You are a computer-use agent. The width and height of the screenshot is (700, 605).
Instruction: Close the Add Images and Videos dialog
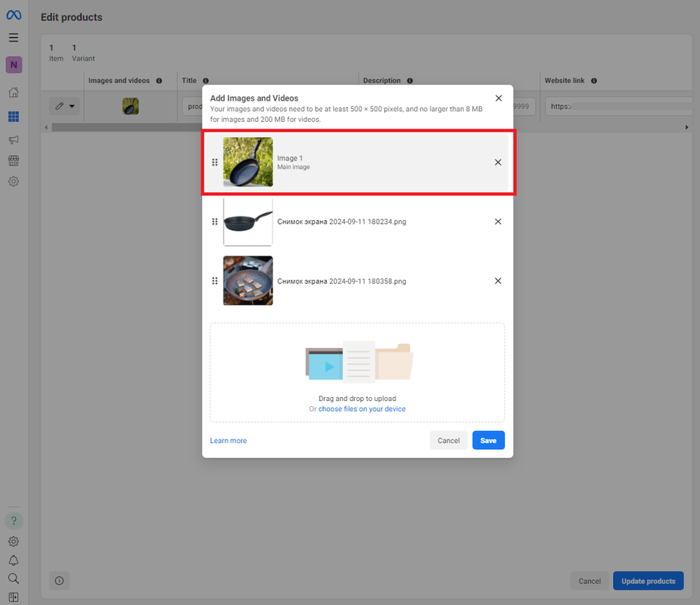point(499,98)
